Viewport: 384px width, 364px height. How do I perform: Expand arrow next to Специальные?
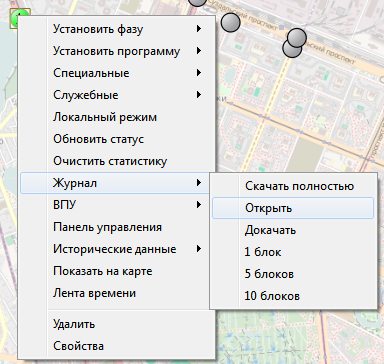click(x=199, y=73)
